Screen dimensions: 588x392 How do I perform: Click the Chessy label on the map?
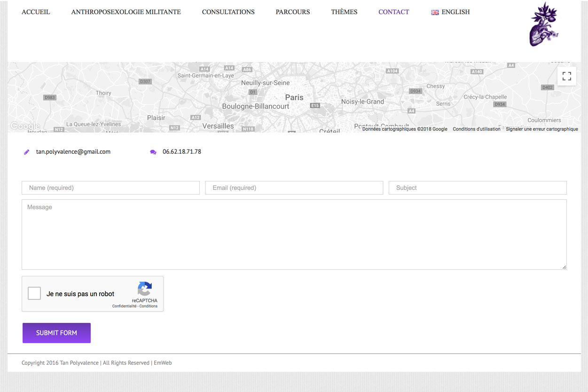pos(436,86)
